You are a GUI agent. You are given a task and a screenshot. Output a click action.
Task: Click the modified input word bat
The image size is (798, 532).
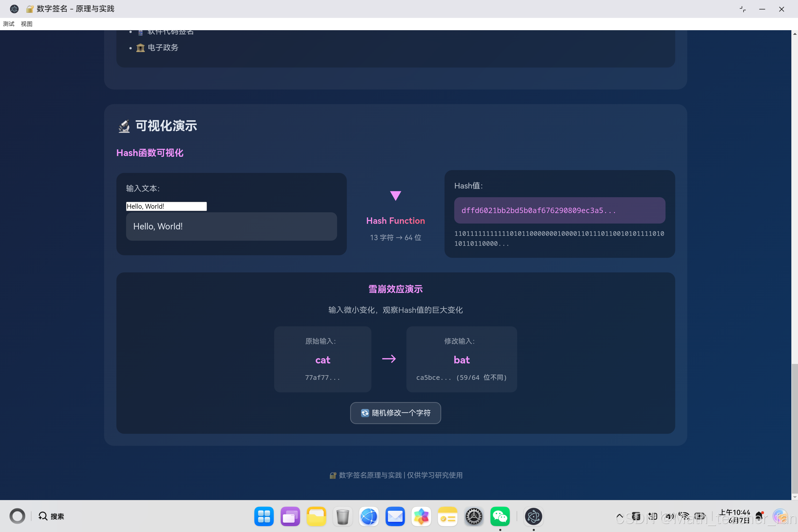pos(461,360)
